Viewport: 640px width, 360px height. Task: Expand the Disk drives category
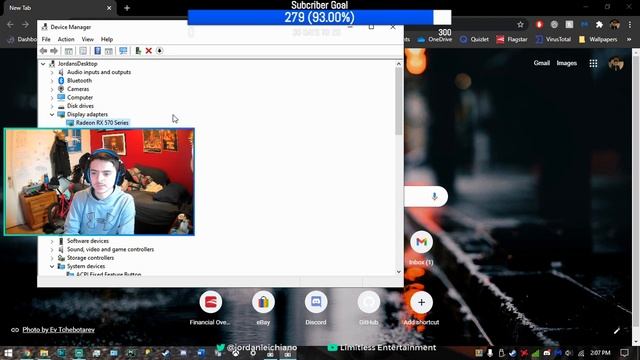(x=52, y=106)
